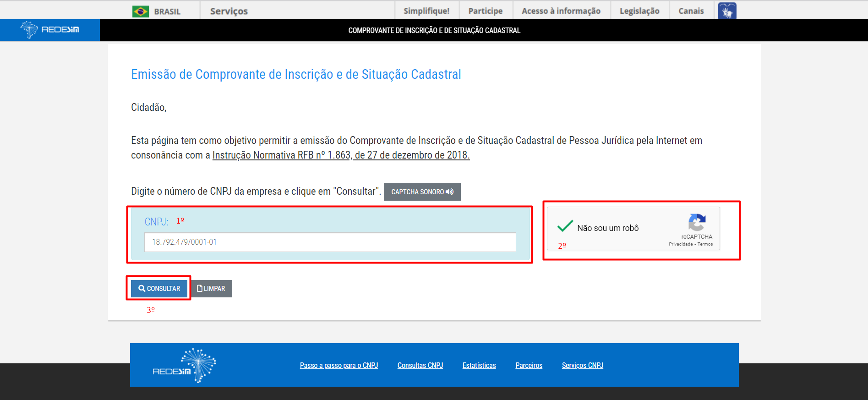This screenshot has height=400, width=868.
Task: Click the REDESIM logo in footer
Action: coord(184,366)
